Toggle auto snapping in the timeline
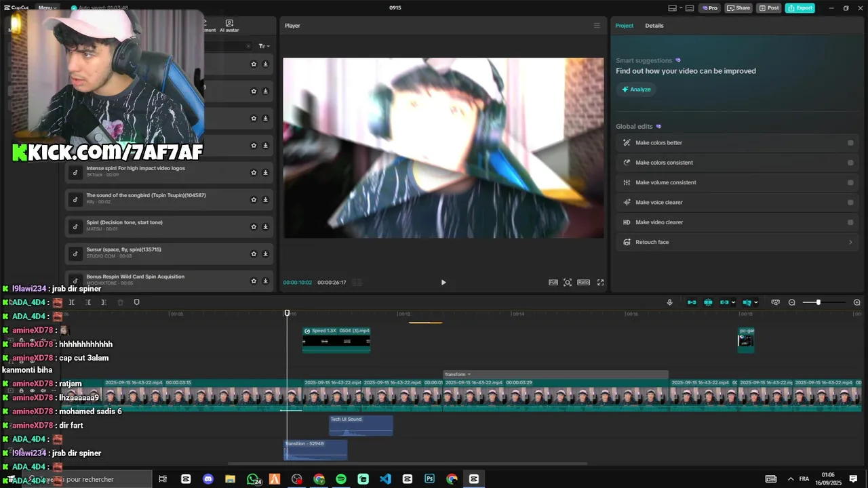868x488 pixels. (708, 302)
